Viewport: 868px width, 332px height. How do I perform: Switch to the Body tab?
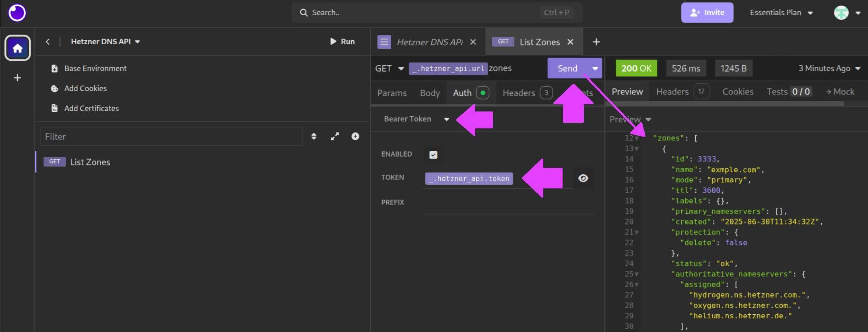click(x=430, y=93)
